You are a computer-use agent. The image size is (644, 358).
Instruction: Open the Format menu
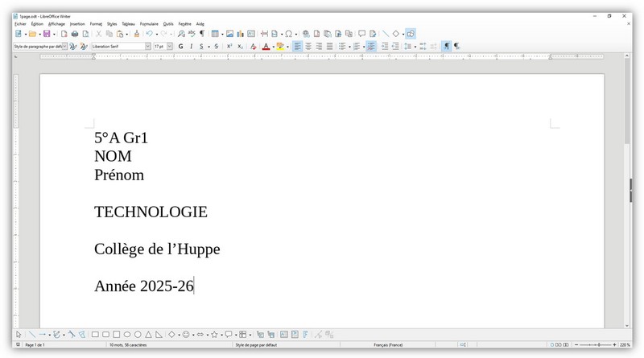pyautogui.click(x=96, y=24)
